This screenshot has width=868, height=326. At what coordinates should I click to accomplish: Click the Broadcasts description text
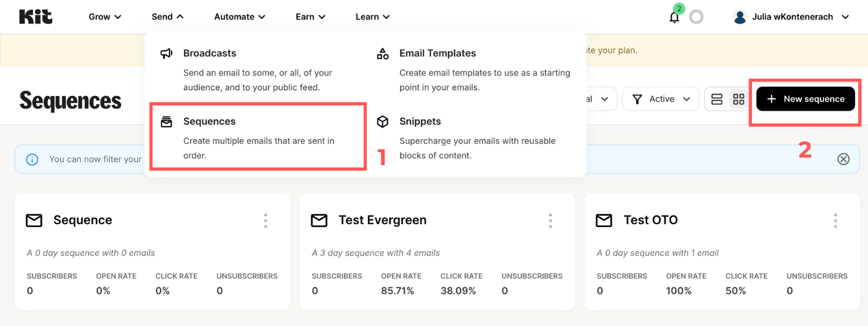point(258,80)
